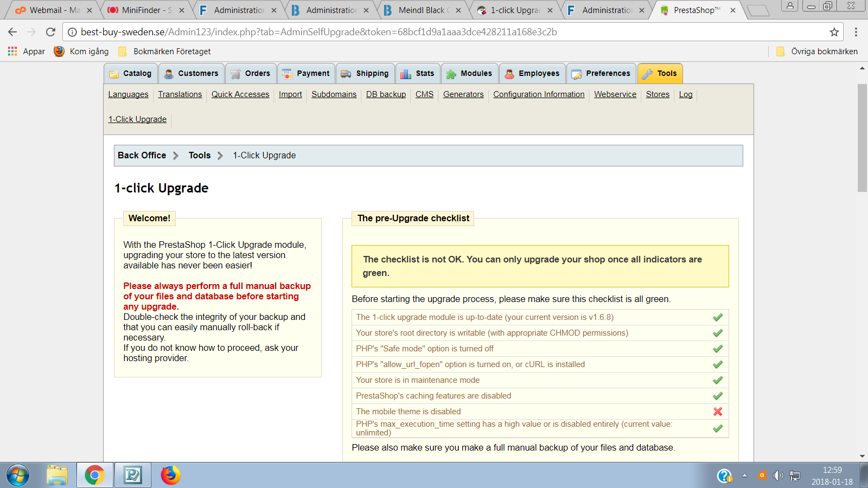Open the Orders admin tab

coord(251,74)
